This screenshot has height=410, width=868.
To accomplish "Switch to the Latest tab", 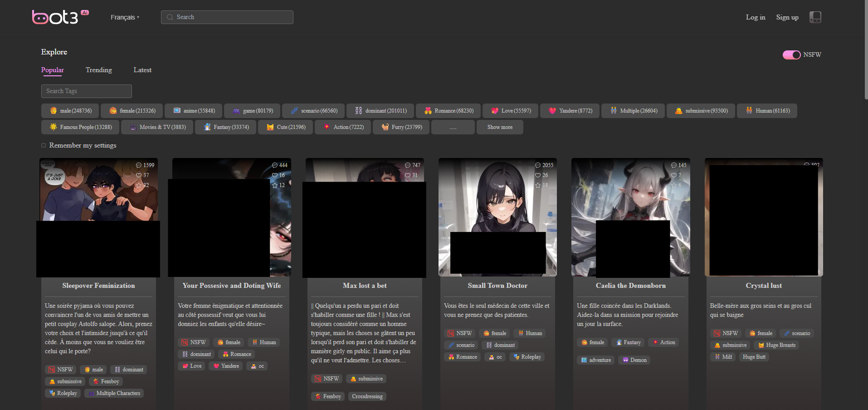I will (142, 70).
